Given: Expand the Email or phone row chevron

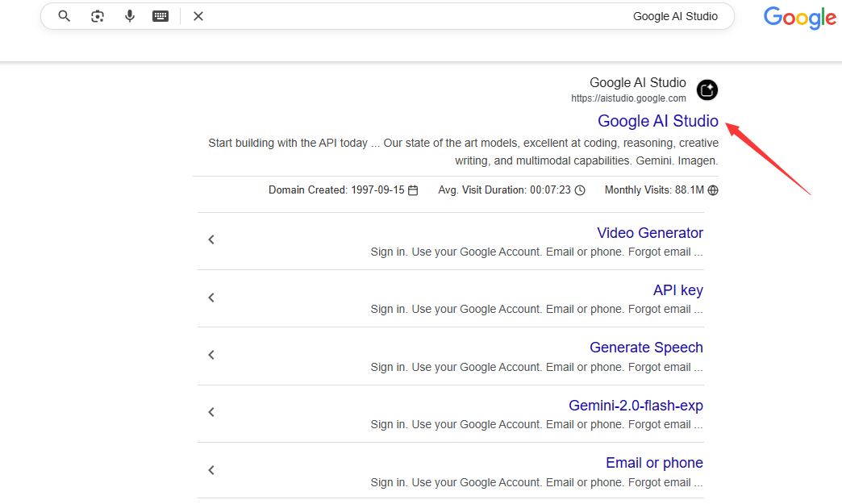Looking at the screenshot, I should click(211, 470).
